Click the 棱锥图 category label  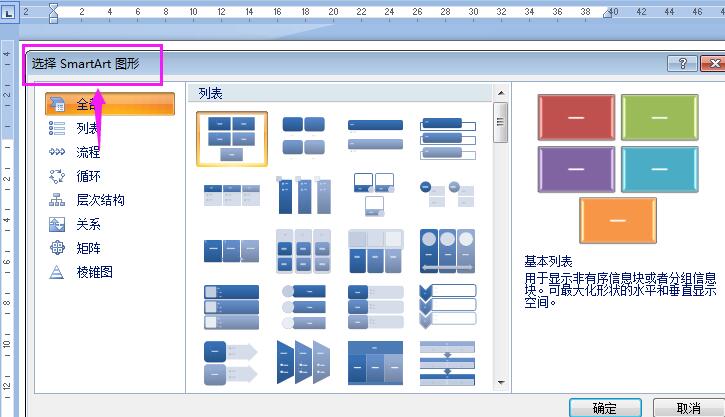coord(94,272)
